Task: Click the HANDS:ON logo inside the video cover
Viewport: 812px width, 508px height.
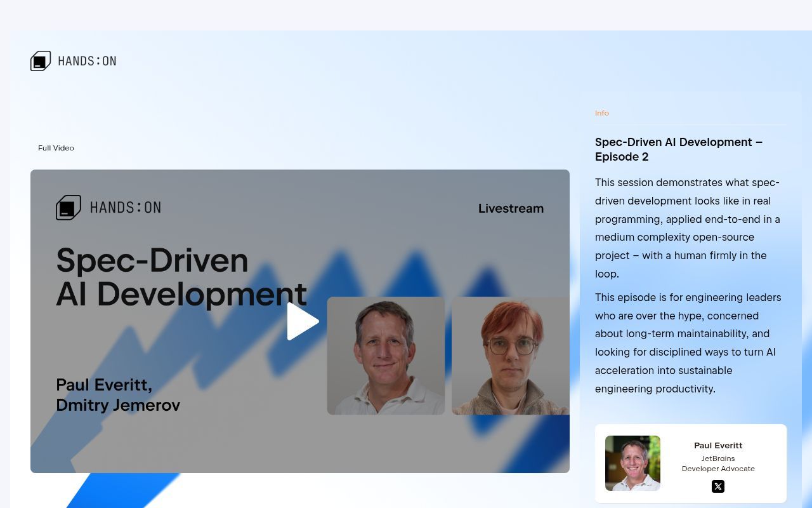Action: pos(108,208)
